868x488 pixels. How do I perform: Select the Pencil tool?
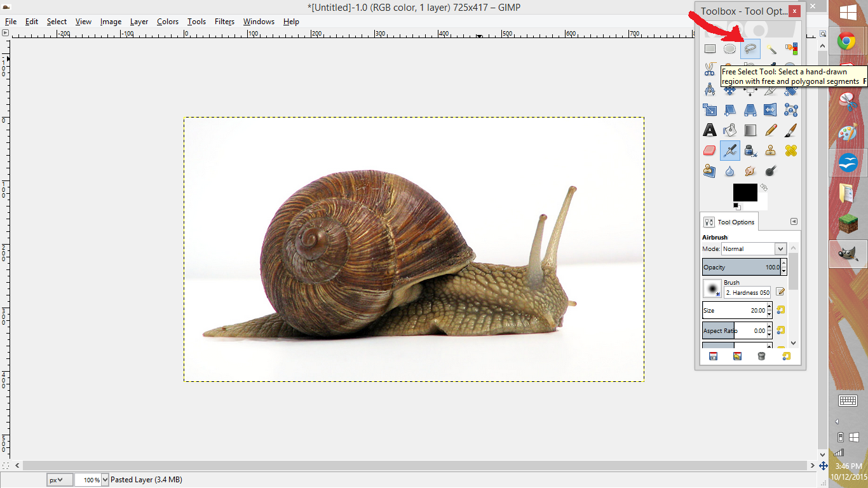(x=771, y=130)
